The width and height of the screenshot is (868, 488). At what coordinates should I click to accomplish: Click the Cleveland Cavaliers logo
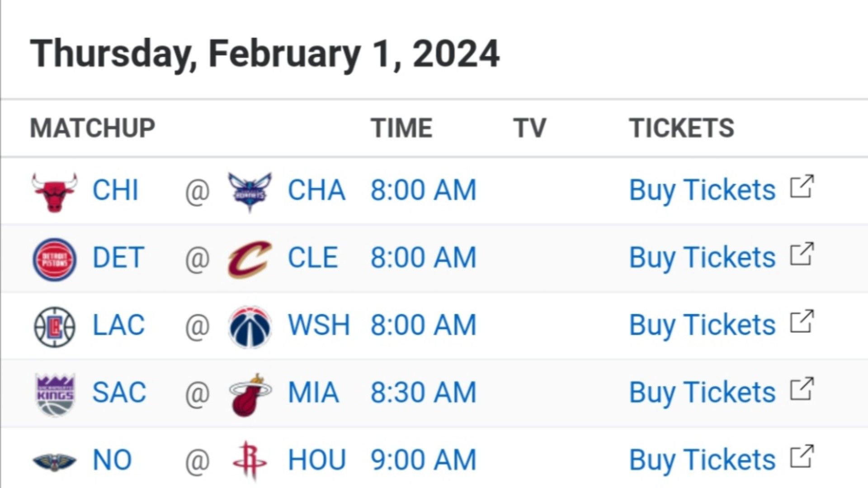point(250,259)
